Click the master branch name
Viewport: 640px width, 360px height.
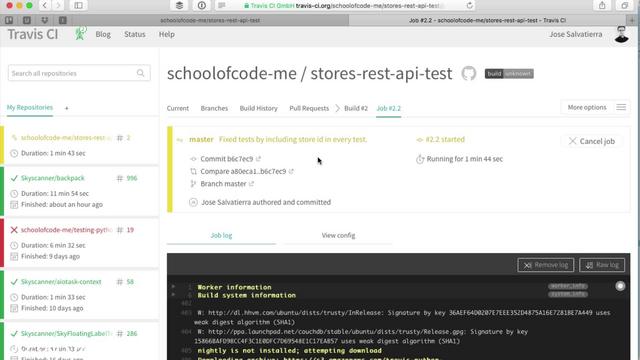coord(201,139)
